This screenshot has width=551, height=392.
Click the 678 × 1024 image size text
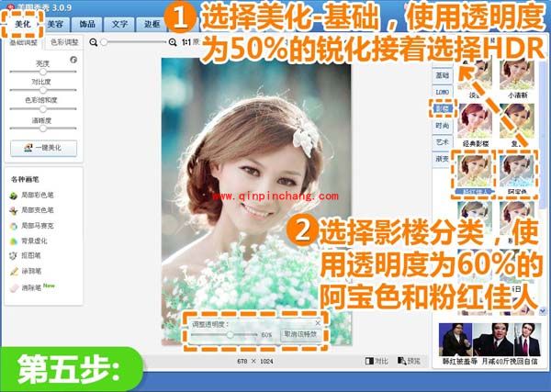pos(254,361)
